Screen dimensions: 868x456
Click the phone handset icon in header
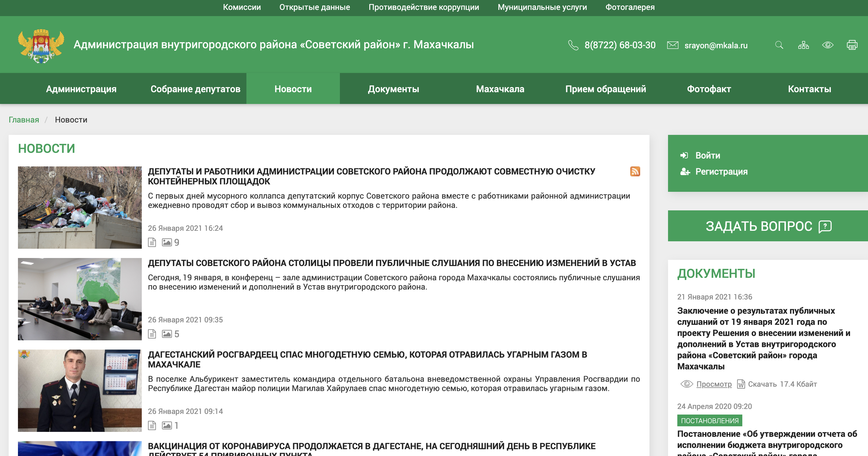573,45
